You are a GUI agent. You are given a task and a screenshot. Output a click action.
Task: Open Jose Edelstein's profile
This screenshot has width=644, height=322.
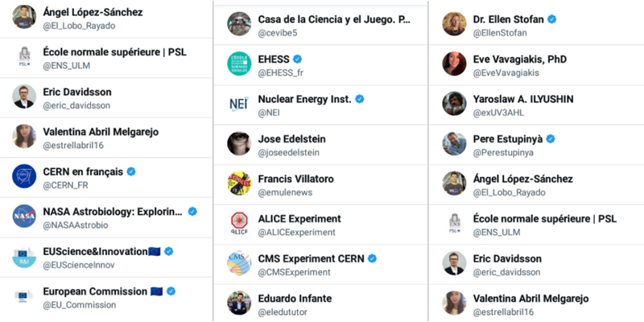(320, 146)
